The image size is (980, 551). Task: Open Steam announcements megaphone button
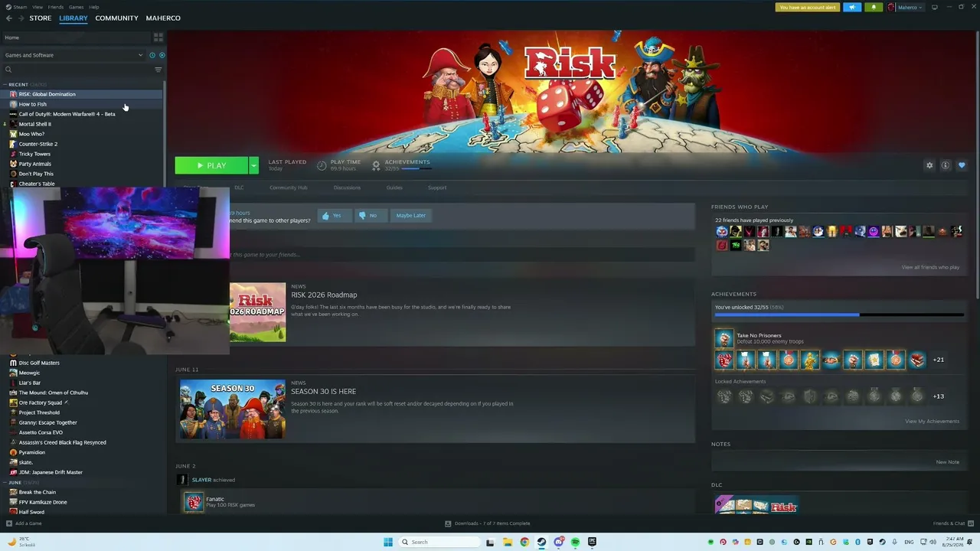click(852, 7)
